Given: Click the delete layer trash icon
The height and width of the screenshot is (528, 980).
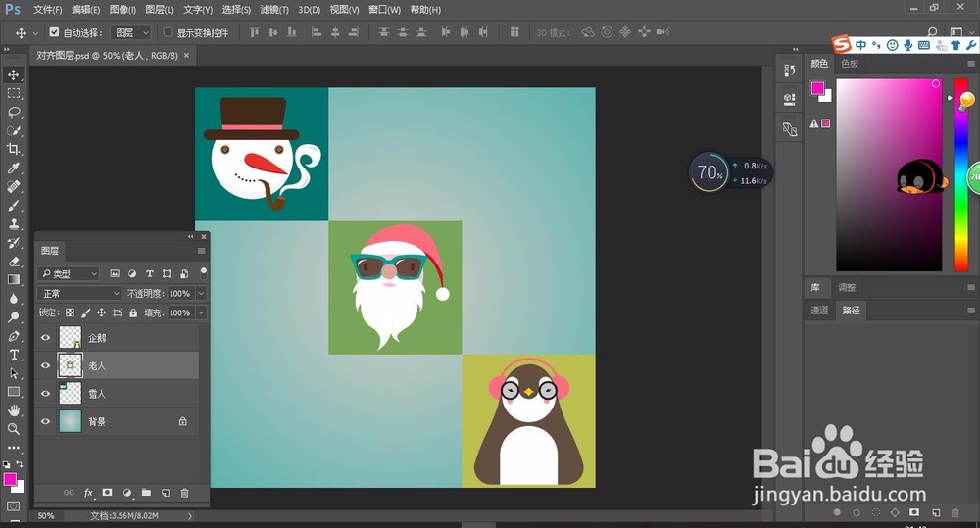Looking at the screenshot, I should click(x=184, y=493).
